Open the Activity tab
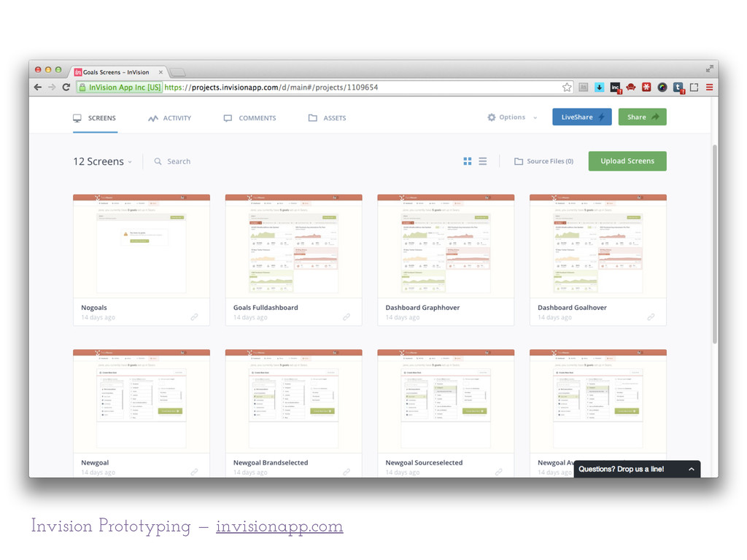This screenshot has width=747, height=560. pos(169,118)
